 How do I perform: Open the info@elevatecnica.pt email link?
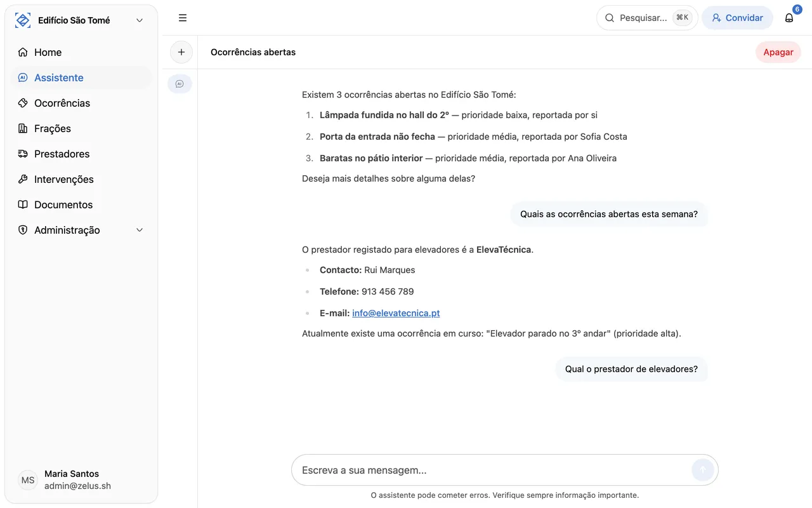tap(396, 313)
